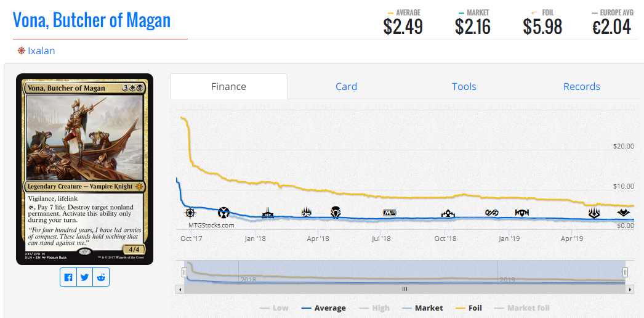Toggle the Average price series in legend
The width and height of the screenshot is (644, 318).
324,308
